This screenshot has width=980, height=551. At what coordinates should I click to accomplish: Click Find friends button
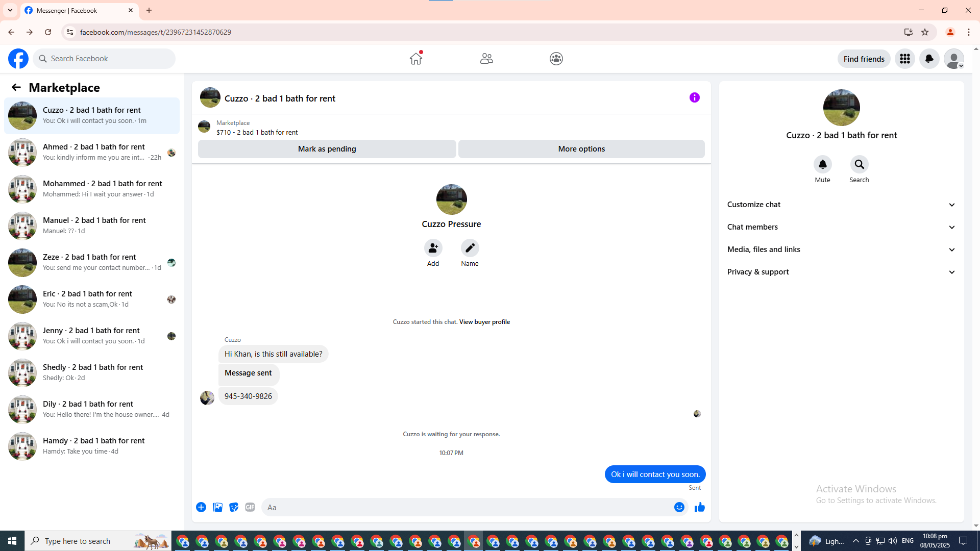click(864, 59)
